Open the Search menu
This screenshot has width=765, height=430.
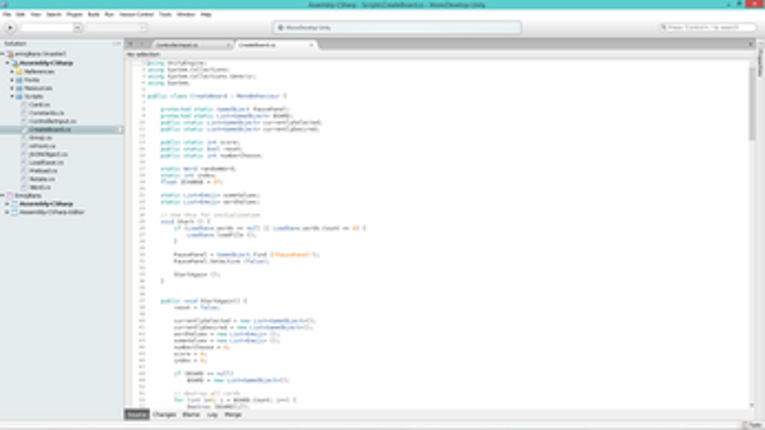[x=54, y=15]
